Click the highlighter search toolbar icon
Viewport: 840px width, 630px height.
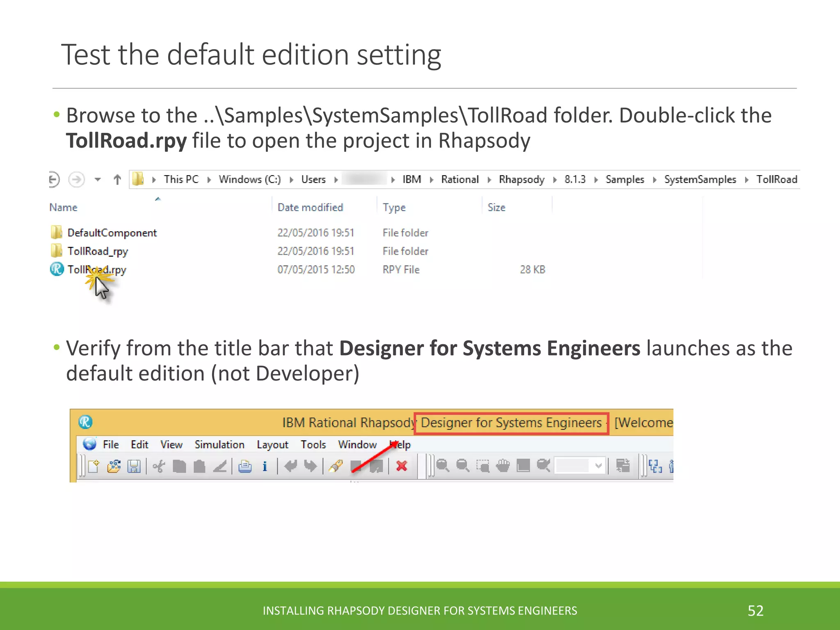pyautogui.click(x=336, y=466)
